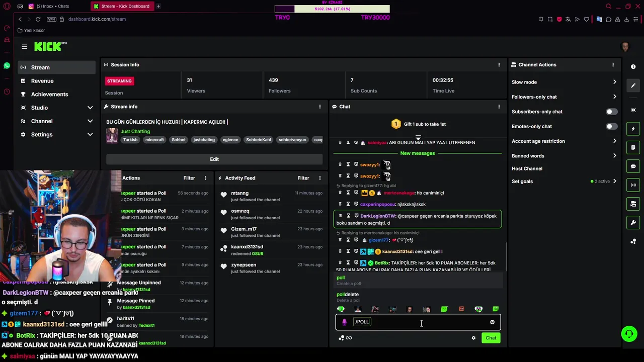Select the Stream - Kick Dashboard tab

[122, 7]
